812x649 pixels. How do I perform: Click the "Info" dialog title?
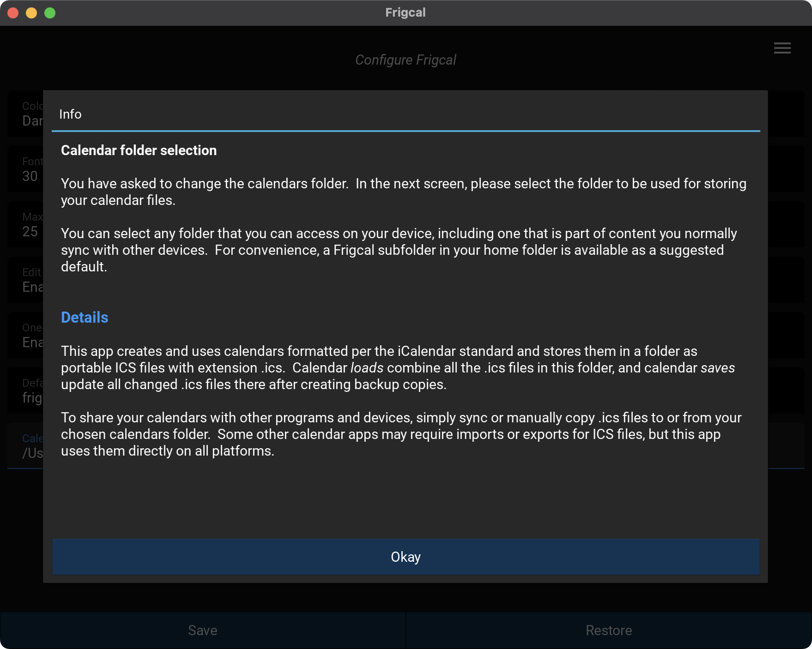[x=70, y=114]
